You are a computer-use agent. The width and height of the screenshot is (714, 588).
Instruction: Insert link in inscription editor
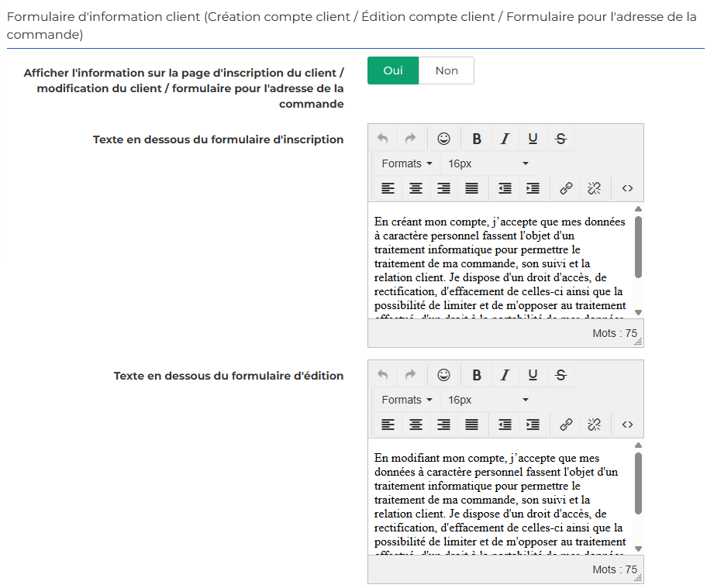[566, 188]
